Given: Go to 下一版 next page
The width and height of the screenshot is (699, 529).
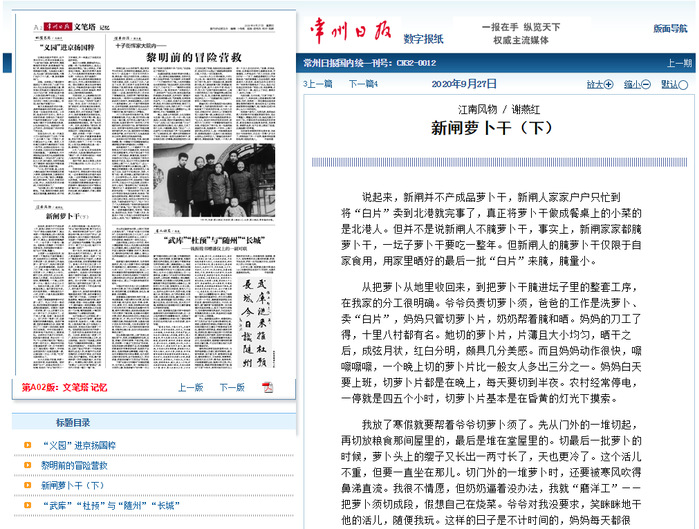Looking at the screenshot, I should 232,387.
